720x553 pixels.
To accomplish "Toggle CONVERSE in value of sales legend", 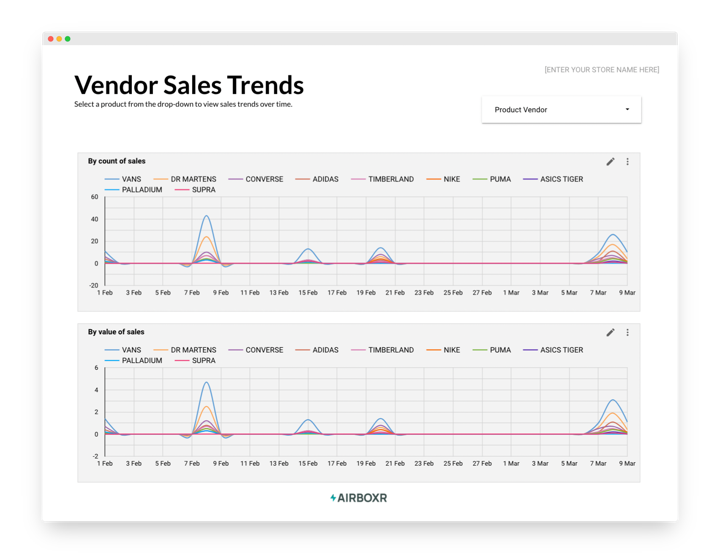I will point(256,350).
